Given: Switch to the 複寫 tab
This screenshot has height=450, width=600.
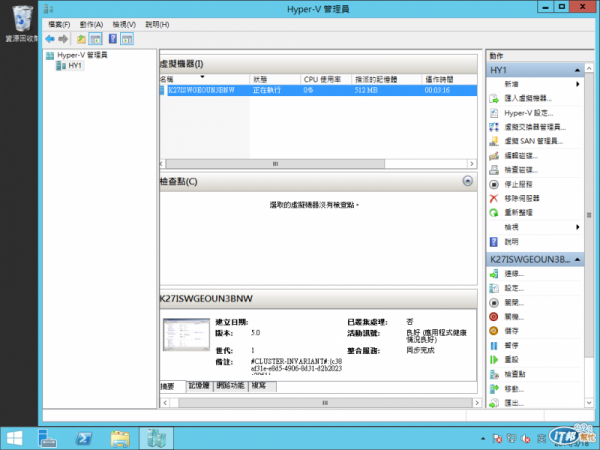Looking at the screenshot, I should point(262,386).
